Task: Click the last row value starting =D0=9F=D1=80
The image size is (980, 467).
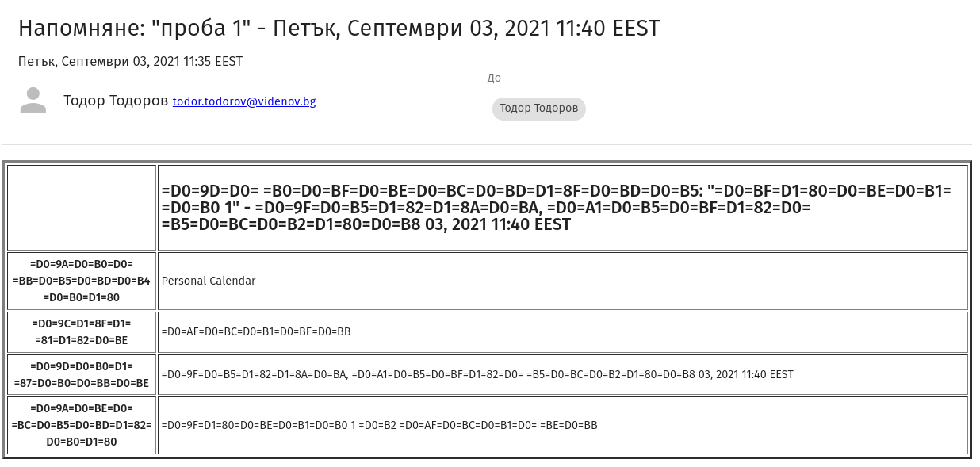Action: pos(379,425)
